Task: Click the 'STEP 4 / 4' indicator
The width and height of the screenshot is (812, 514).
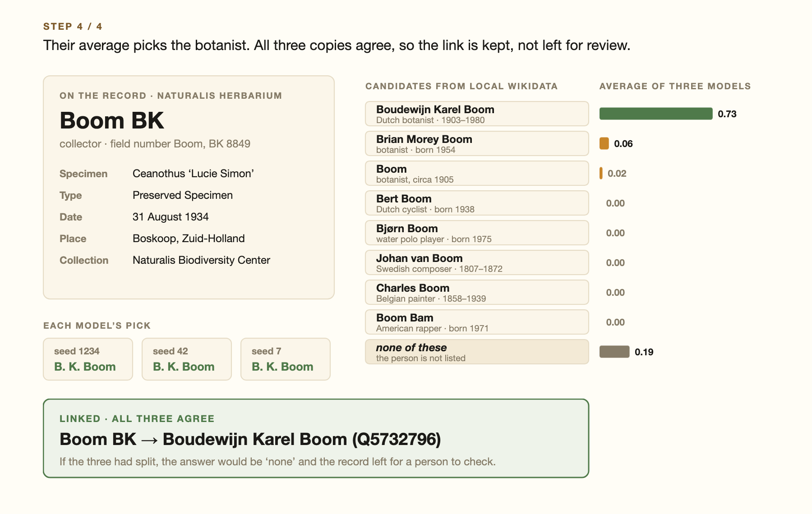Action: (73, 26)
